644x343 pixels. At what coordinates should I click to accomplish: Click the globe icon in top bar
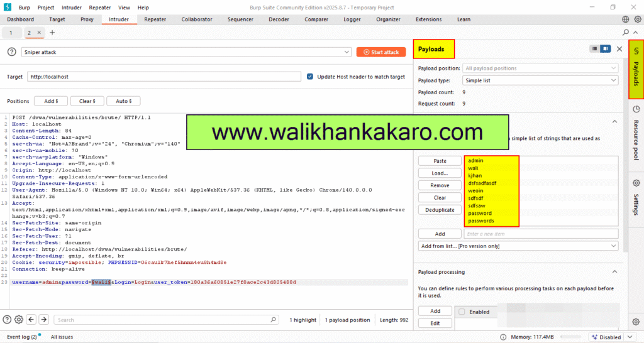coord(626,19)
